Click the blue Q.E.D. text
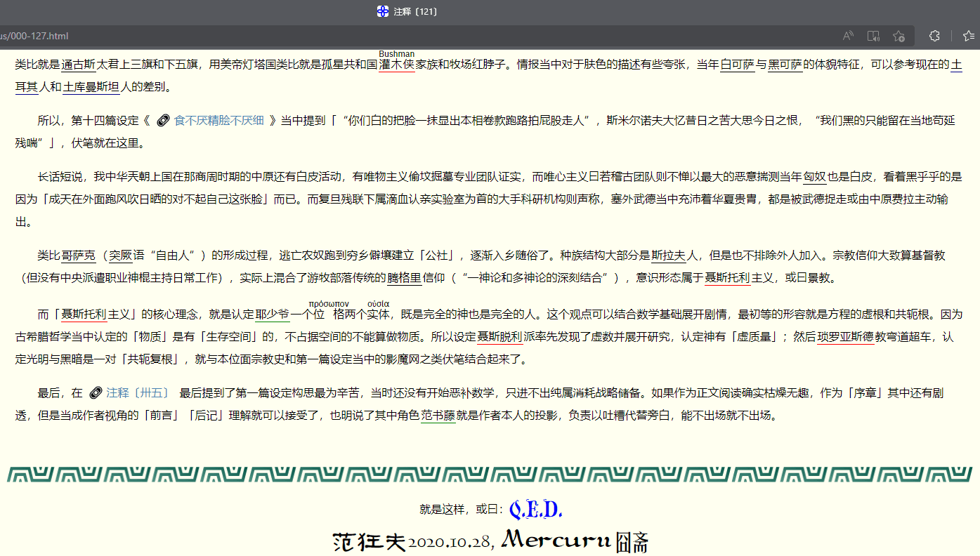 537,508
